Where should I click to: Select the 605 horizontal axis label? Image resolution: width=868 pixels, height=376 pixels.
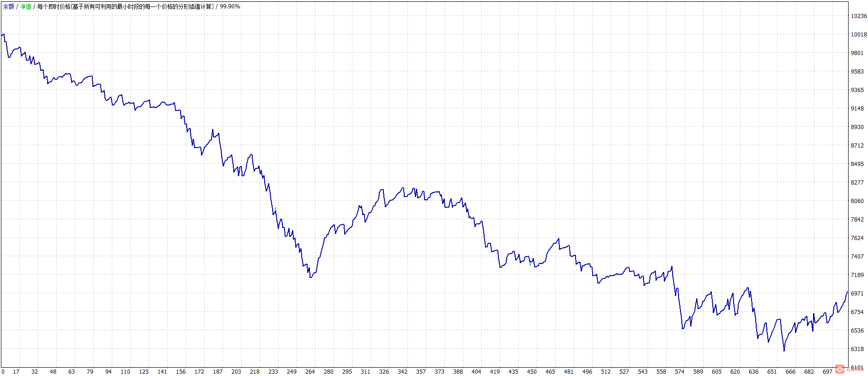tap(716, 372)
